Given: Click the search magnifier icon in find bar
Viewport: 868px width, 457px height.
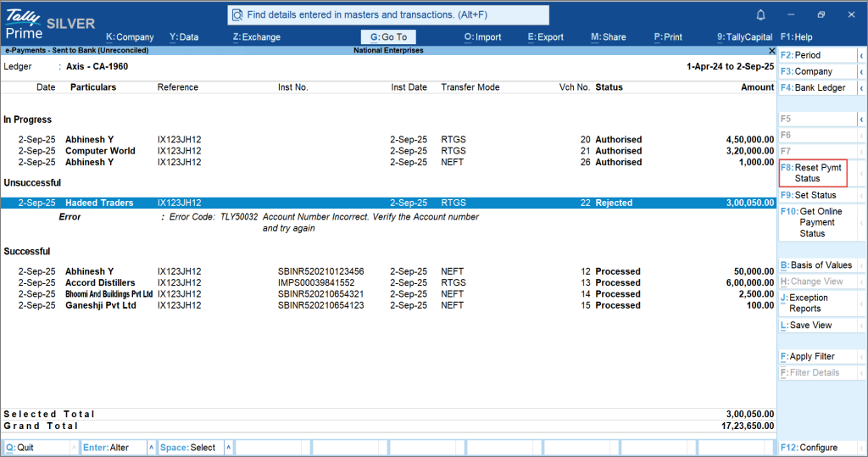Looking at the screenshot, I should point(237,15).
